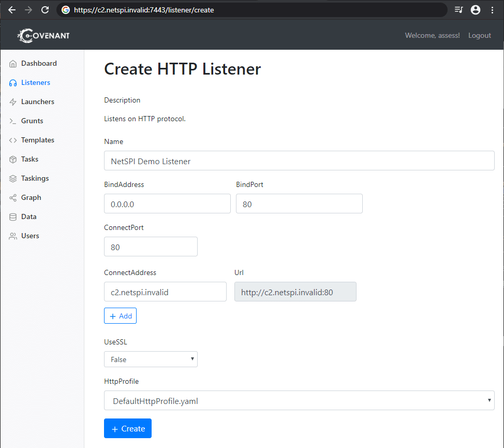This screenshot has width=504, height=448.
Task: Focus the BindPort input field
Action: [x=299, y=204]
